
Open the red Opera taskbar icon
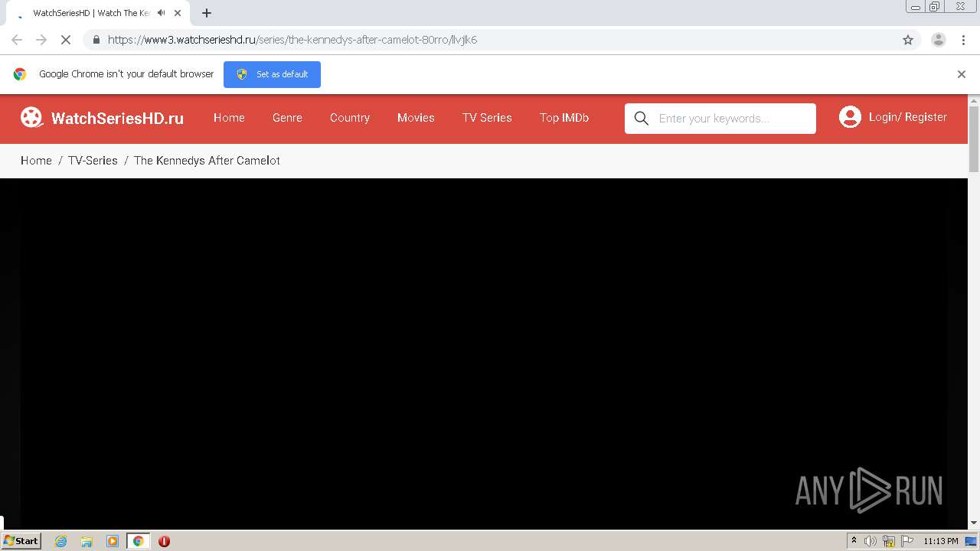coord(164,541)
